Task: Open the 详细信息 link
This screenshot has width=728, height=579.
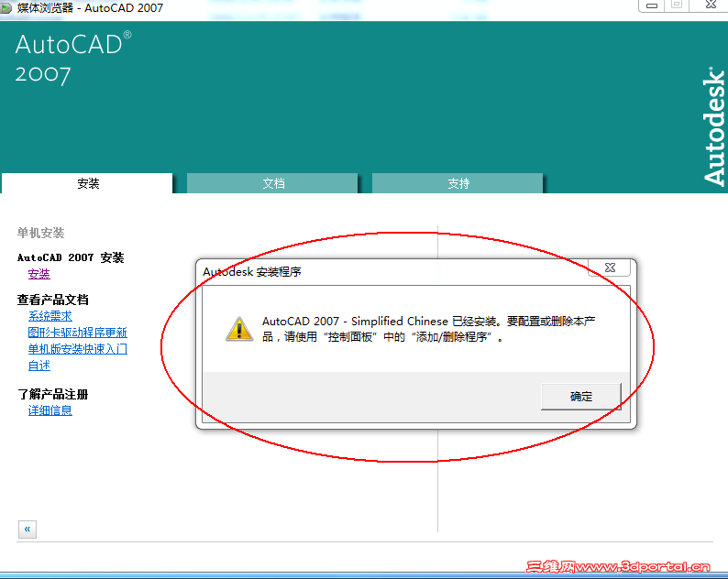Action: pyautogui.click(x=50, y=410)
